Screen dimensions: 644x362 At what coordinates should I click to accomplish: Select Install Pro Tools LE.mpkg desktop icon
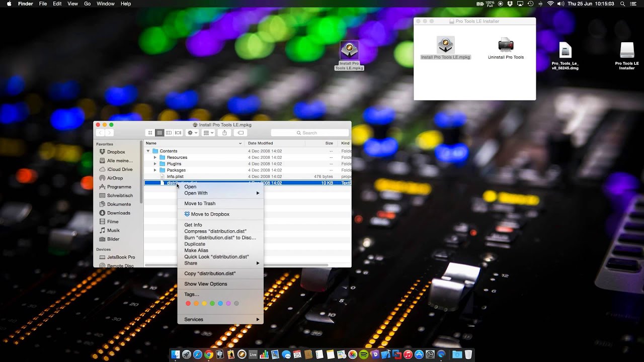[x=349, y=56]
